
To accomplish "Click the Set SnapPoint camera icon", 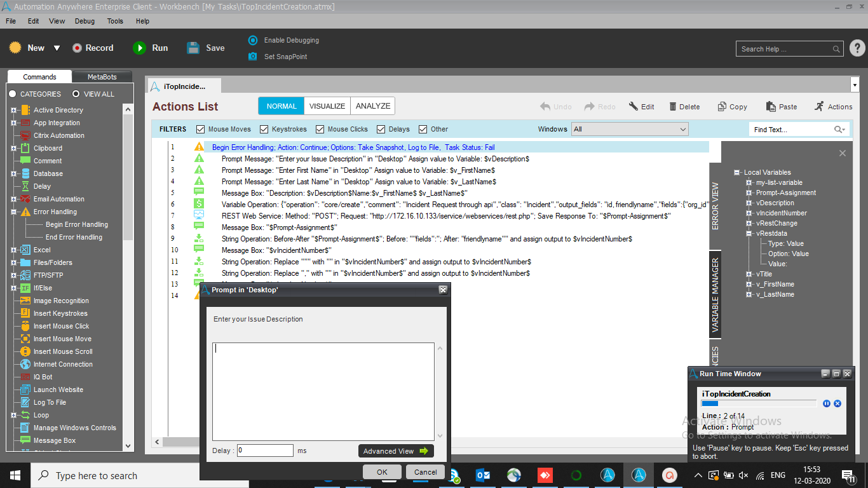I will (252, 57).
